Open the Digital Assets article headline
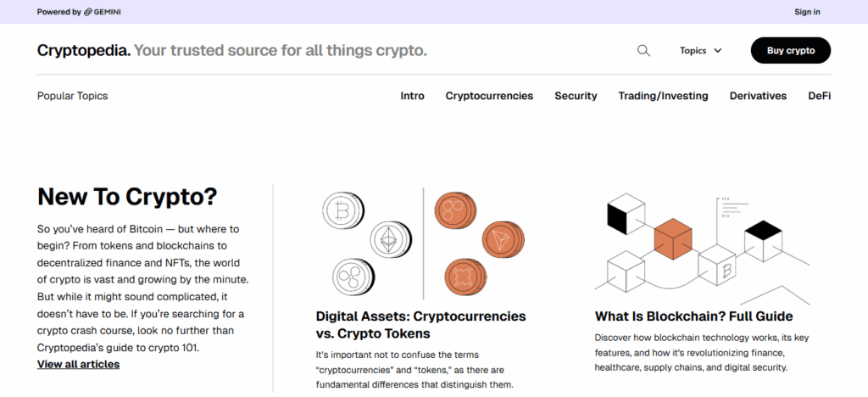Viewport: 868px width, 397px height. pos(420,325)
